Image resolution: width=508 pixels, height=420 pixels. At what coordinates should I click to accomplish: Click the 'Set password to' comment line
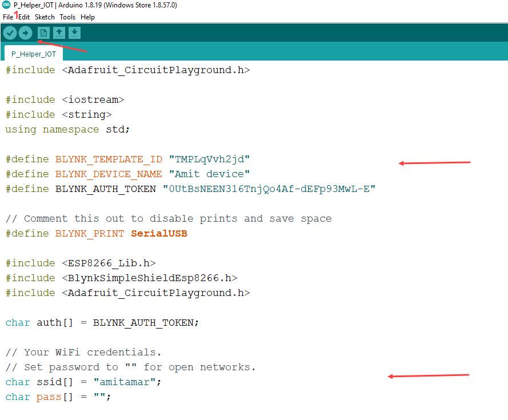click(130, 367)
